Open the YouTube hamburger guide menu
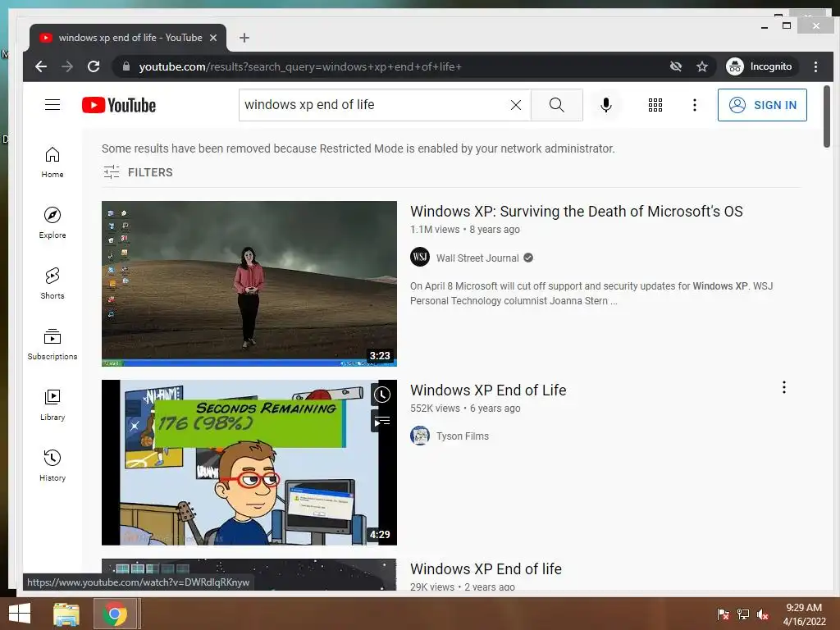The height and width of the screenshot is (630, 840). pos(52,104)
